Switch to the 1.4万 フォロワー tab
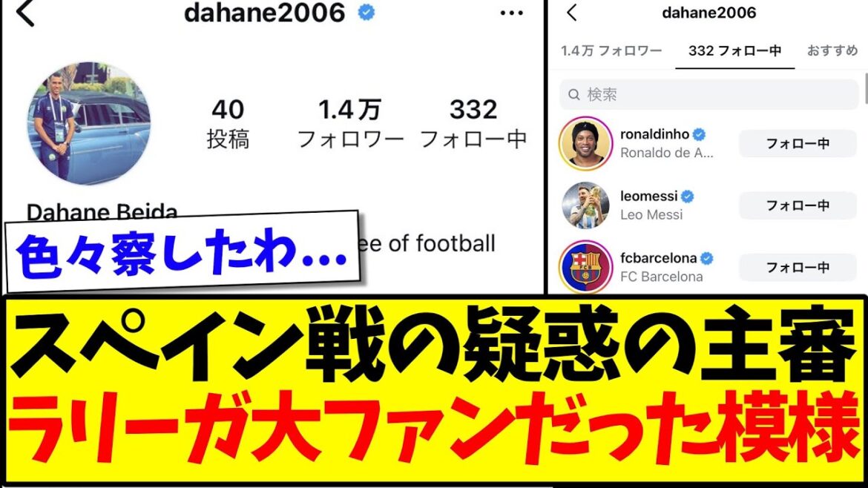The width and height of the screenshot is (868, 488). point(611,51)
